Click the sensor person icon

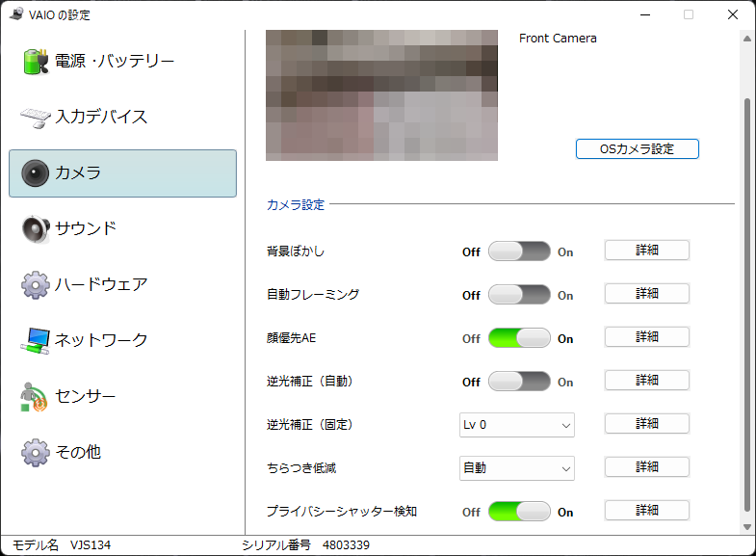(34, 397)
